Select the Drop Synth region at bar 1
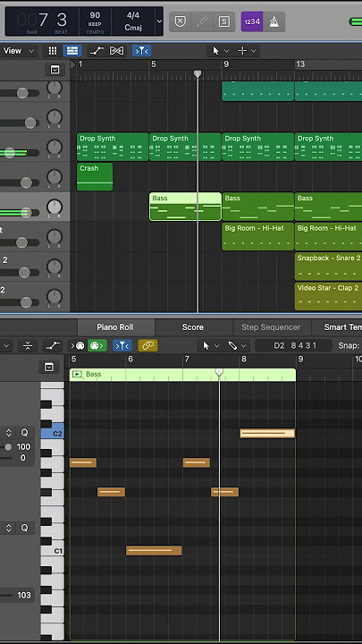 coord(113,147)
